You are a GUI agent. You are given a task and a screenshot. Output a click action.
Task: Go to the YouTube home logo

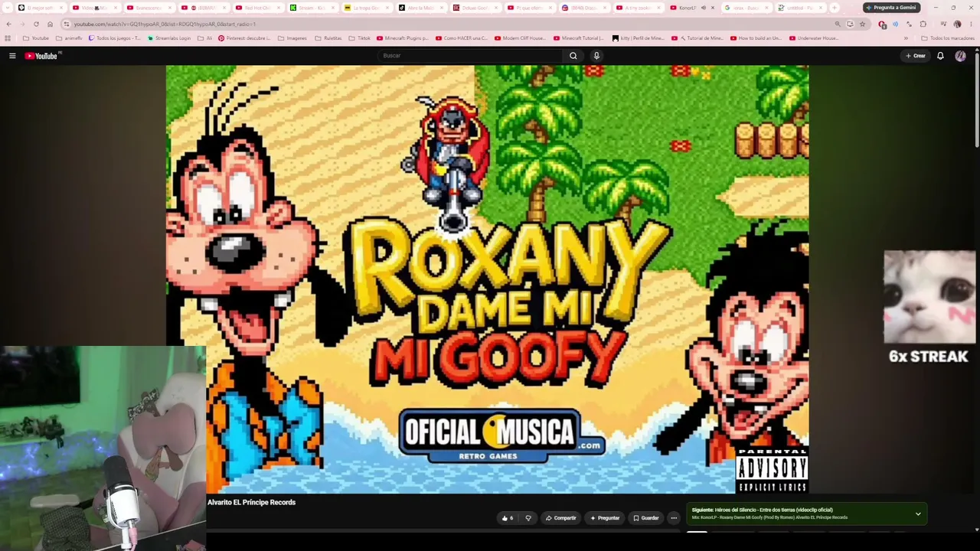(43, 56)
